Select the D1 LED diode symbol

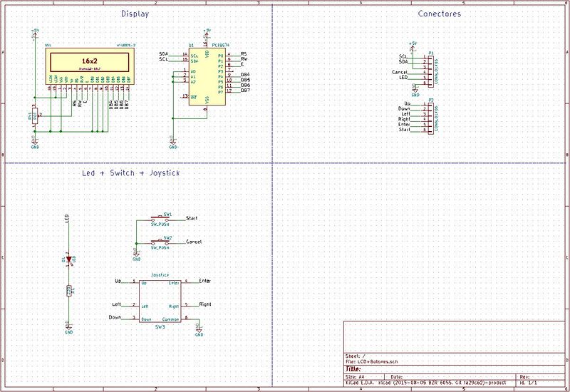click(x=68, y=259)
